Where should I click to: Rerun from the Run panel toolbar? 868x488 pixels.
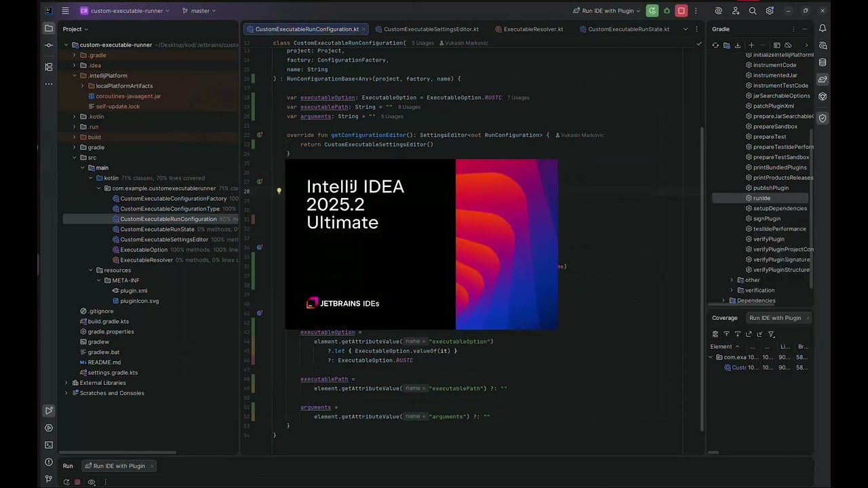[66, 482]
